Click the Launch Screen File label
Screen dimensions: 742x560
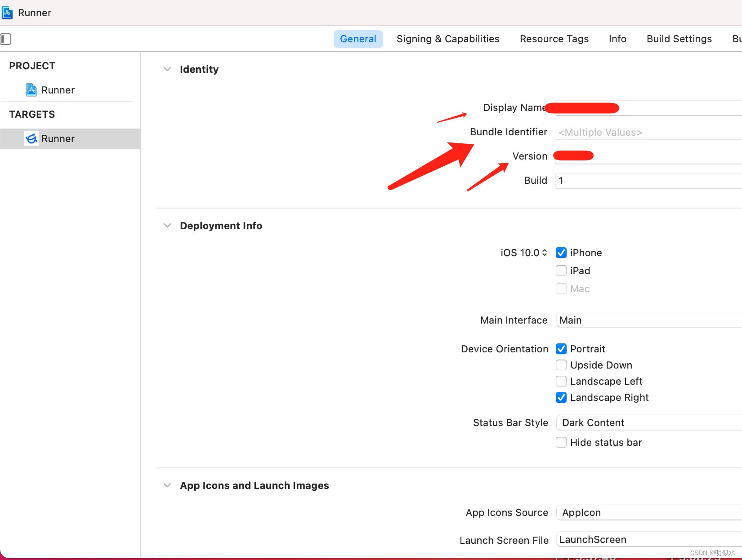[504, 540]
